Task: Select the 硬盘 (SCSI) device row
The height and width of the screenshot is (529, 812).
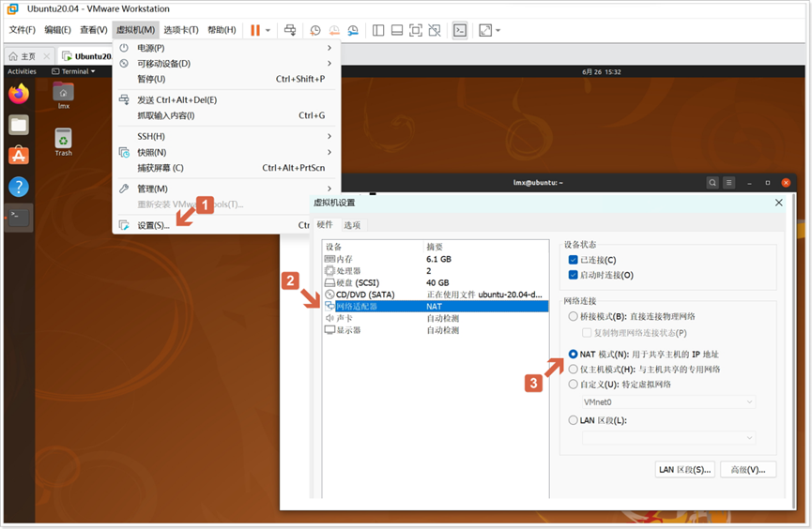Action: 436,282
